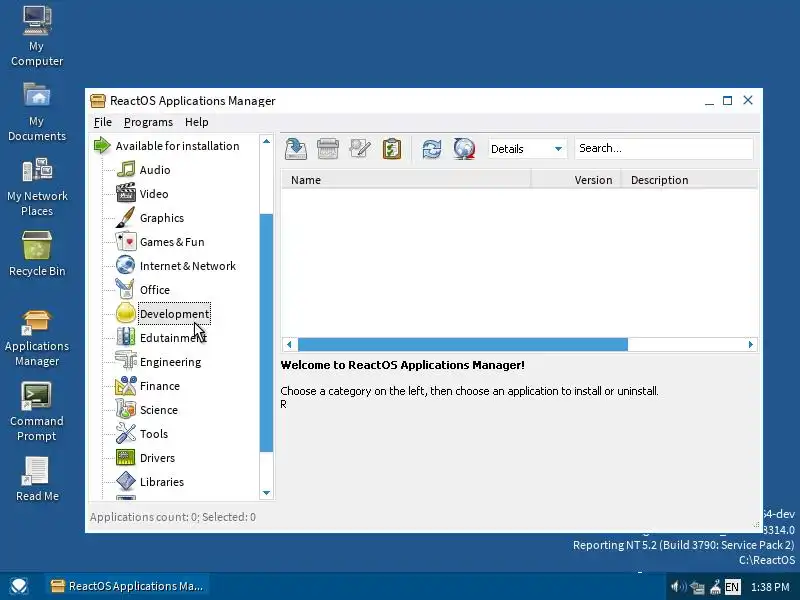Click the ReactOS Applications Manager taskbar button
800x600 pixels.
pyautogui.click(x=128, y=586)
